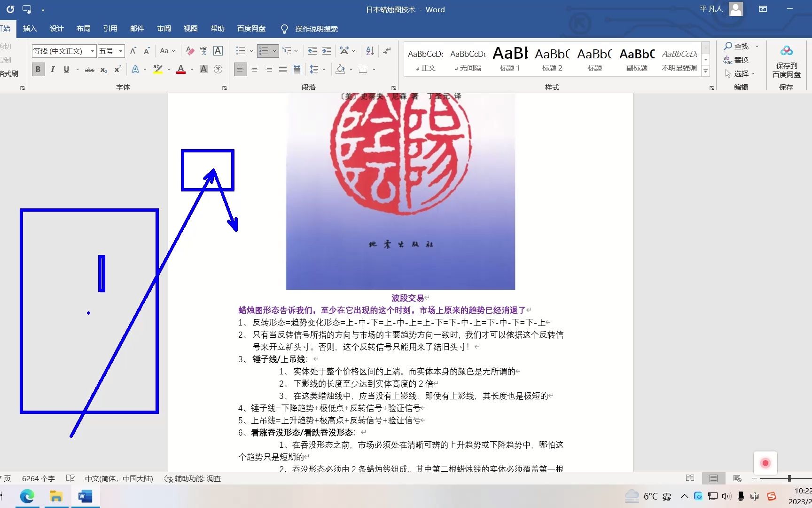Open the 设计 tab

point(56,29)
